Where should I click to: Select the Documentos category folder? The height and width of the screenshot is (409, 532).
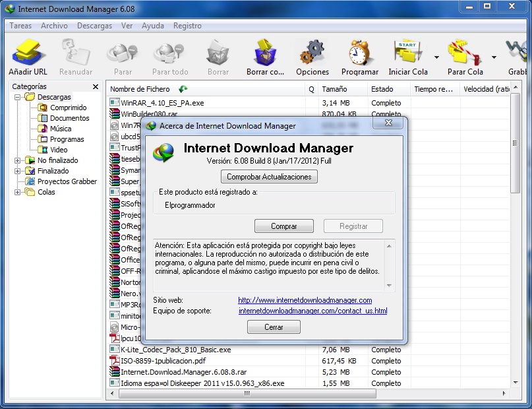[63, 118]
